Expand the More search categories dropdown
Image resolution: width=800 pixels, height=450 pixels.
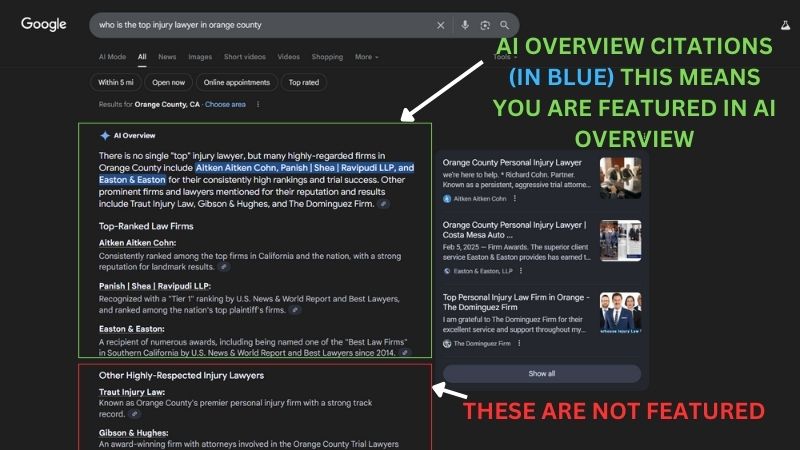[366, 57]
